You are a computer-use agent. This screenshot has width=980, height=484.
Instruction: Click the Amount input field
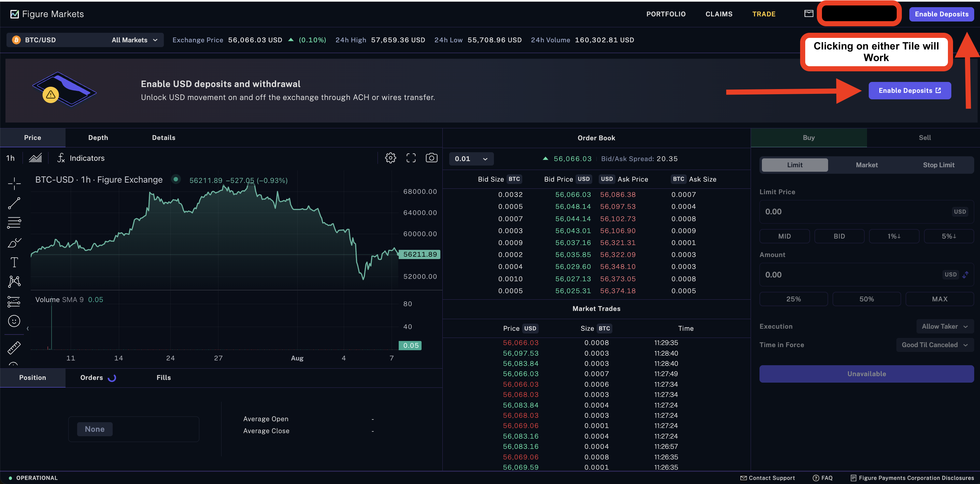pos(867,275)
